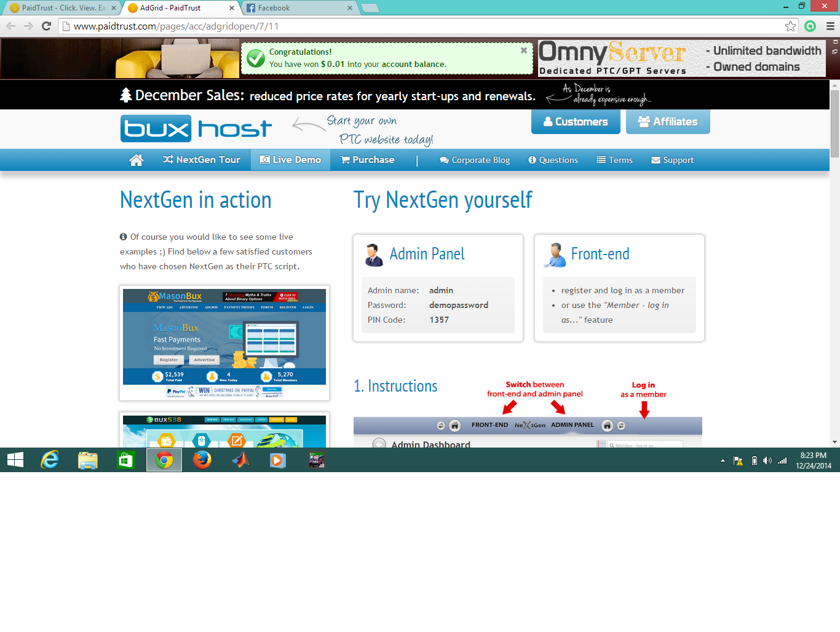
Task: Click the "1. Instructions" heading
Action: [395, 386]
